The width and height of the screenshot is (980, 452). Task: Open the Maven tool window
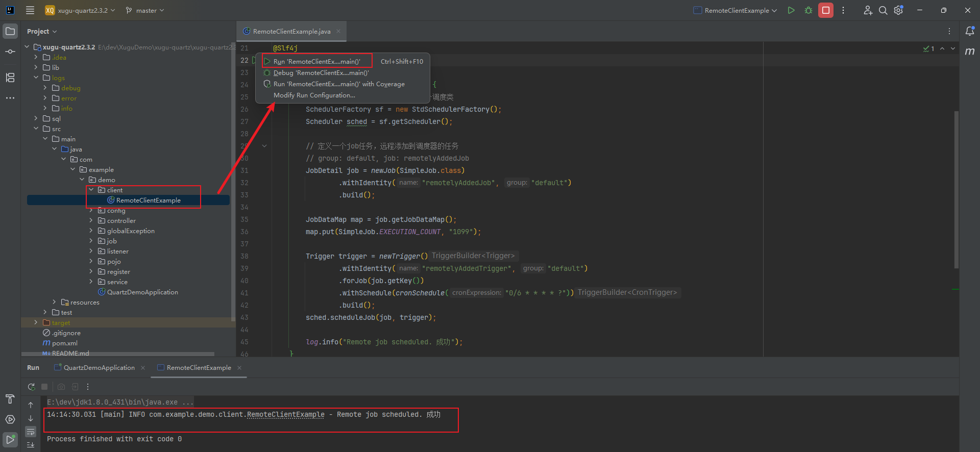point(970,52)
